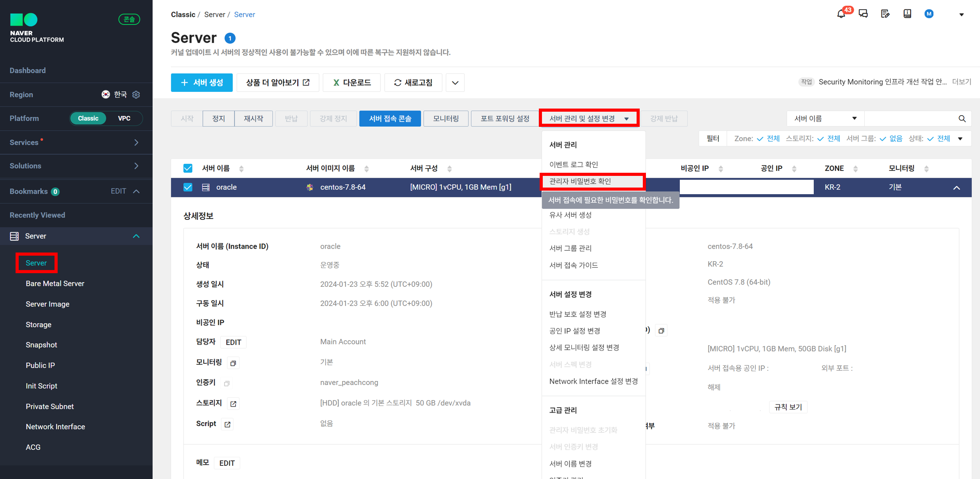
Task: Click into the server search input field
Action: click(909, 119)
